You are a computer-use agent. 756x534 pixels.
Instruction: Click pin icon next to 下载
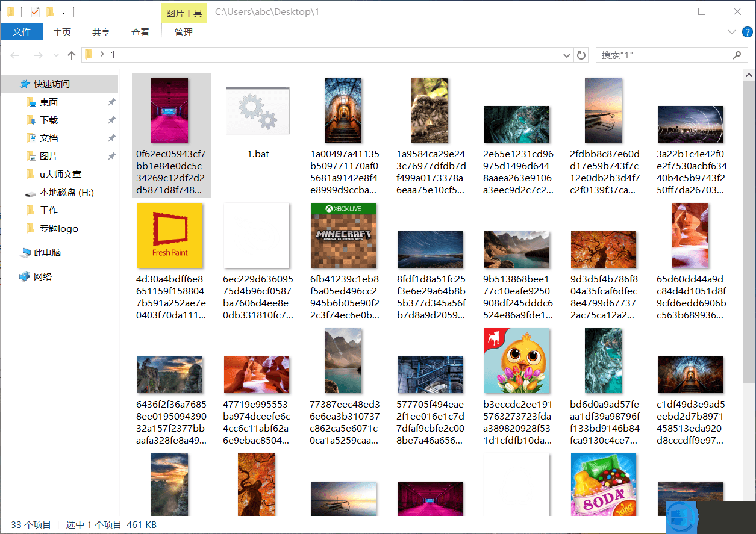111,120
